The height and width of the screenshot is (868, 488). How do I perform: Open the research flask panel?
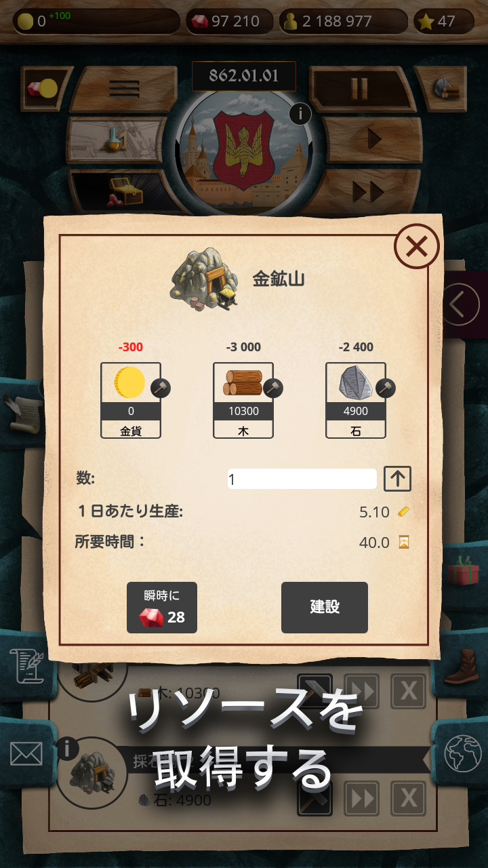click(117, 140)
